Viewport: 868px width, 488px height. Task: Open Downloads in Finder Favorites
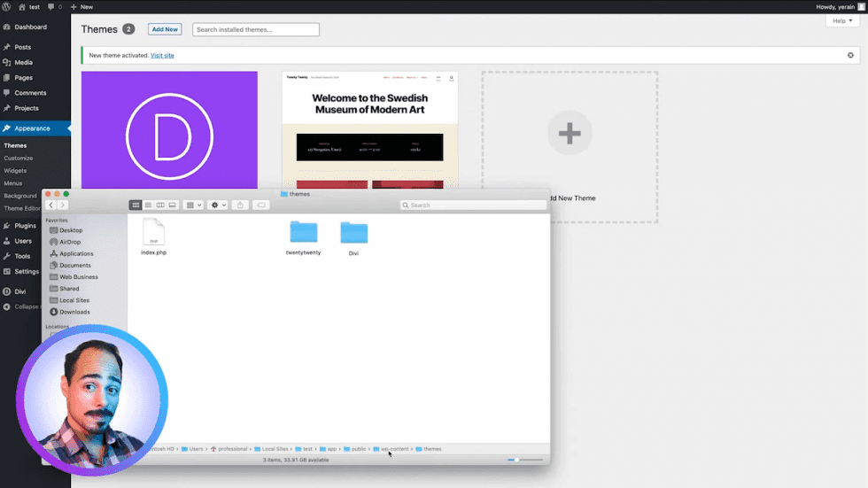point(74,312)
